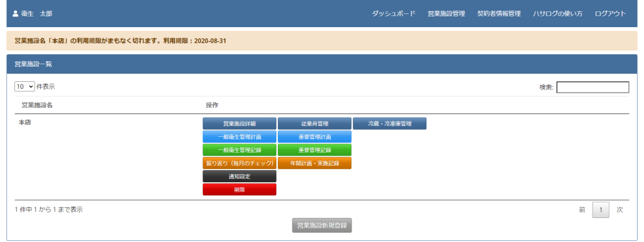Click the user icon beside 衛生 太郎
Screen dimensions: 644x242
[x=16, y=14]
